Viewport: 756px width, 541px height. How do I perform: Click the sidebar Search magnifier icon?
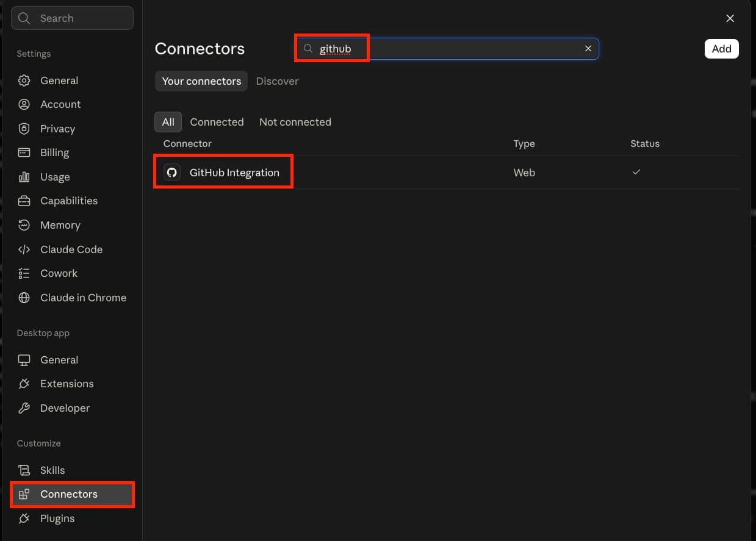24,18
